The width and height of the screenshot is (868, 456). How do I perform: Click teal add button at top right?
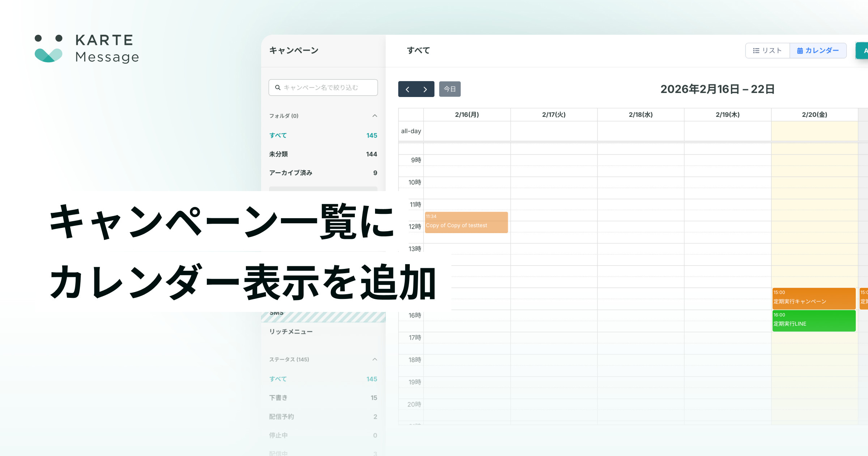[863, 51]
